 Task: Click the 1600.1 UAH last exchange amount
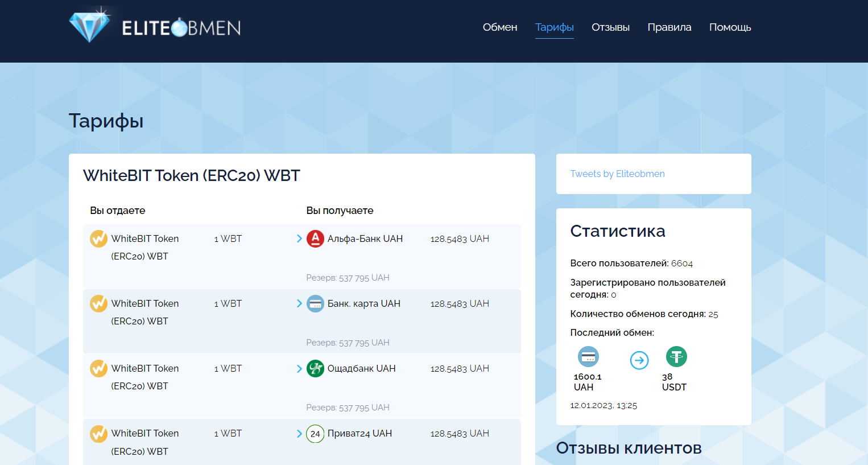[x=588, y=382]
